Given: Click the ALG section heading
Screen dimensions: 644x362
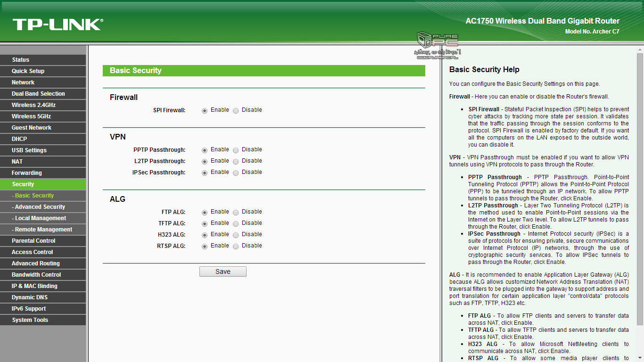Looking at the screenshot, I should click(x=117, y=199).
